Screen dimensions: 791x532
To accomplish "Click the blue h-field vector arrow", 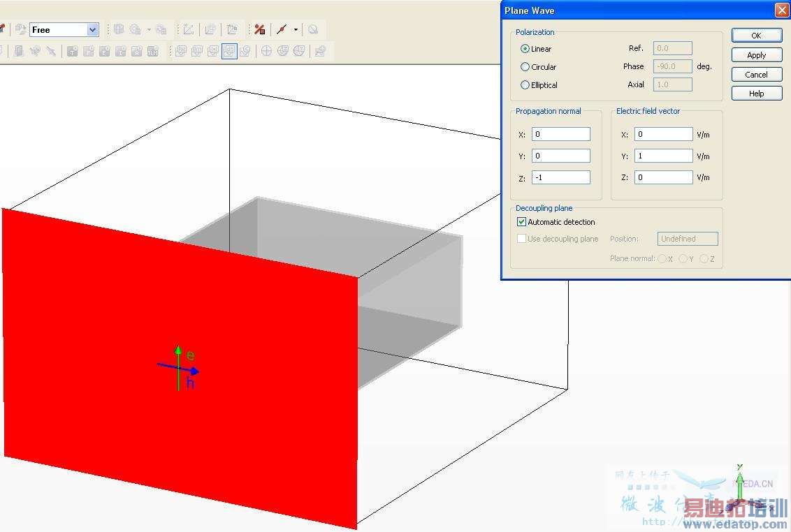I will 178,368.
